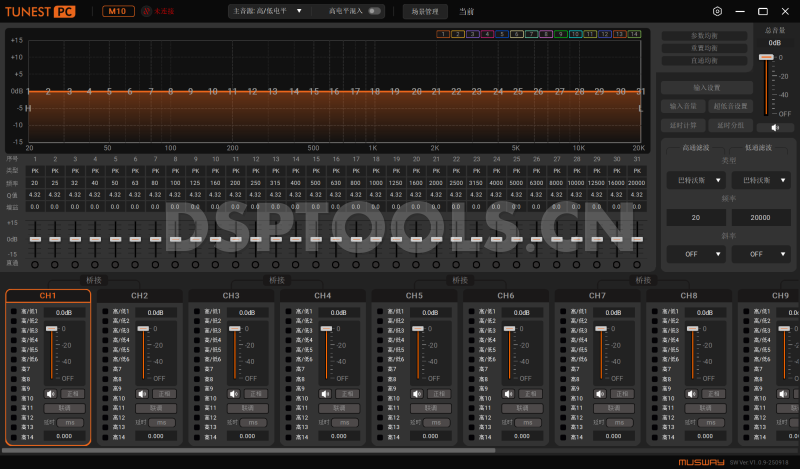800x469 pixels.
Task: Mute CH1 using its speaker icon
Action: click(x=51, y=393)
